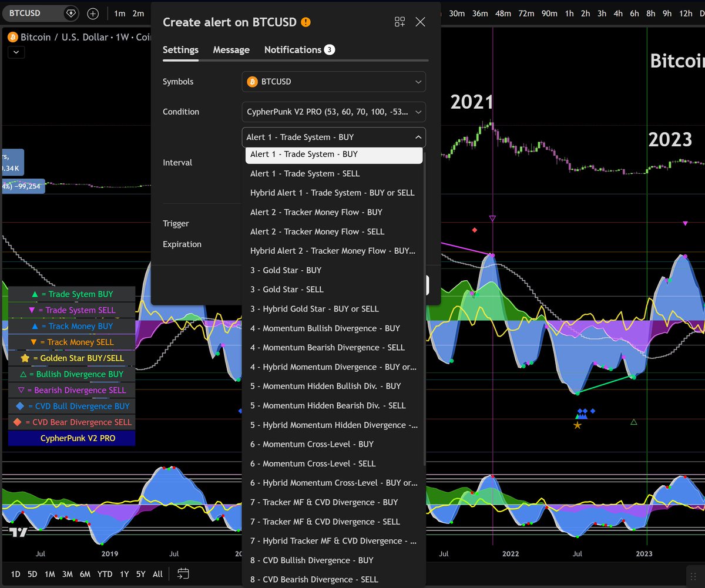
Task: Select Alert 1 - Trade System - BUY option
Action: (x=334, y=154)
